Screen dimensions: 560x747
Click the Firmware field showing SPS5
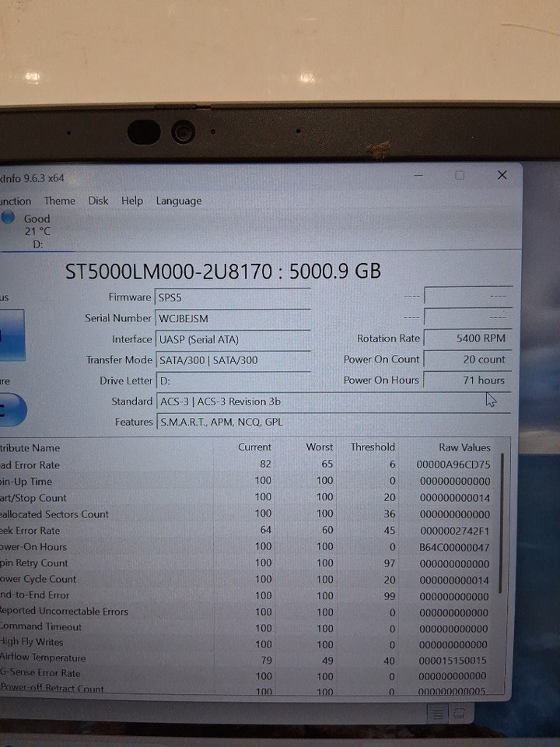[x=233, y=297]
